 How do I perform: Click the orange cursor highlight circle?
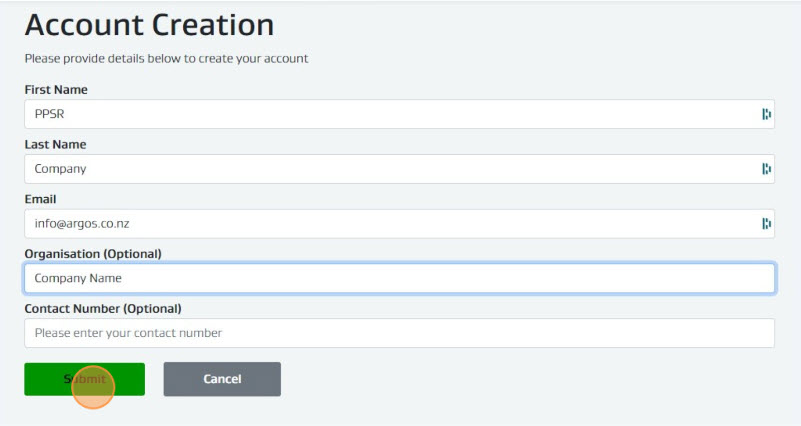click(93, 387)
